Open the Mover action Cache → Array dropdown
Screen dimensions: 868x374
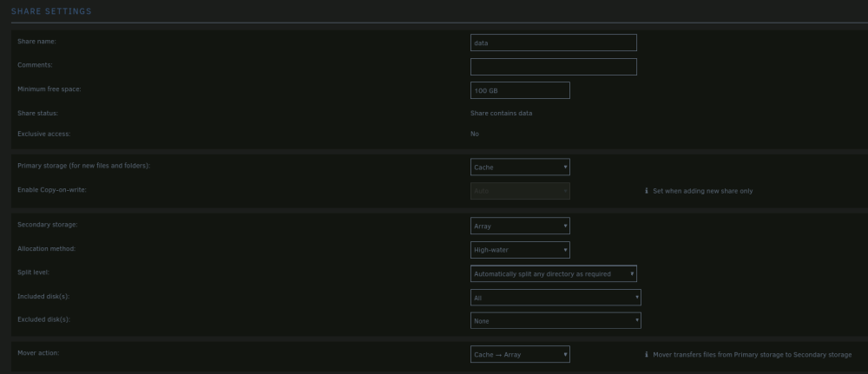click(x=520, y=355)
